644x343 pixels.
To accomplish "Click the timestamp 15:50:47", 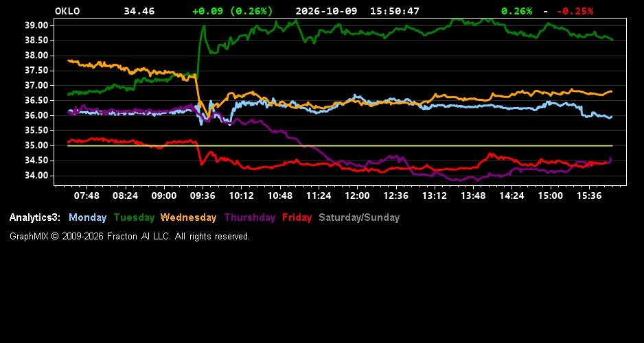I will click(x=395, y=11).
